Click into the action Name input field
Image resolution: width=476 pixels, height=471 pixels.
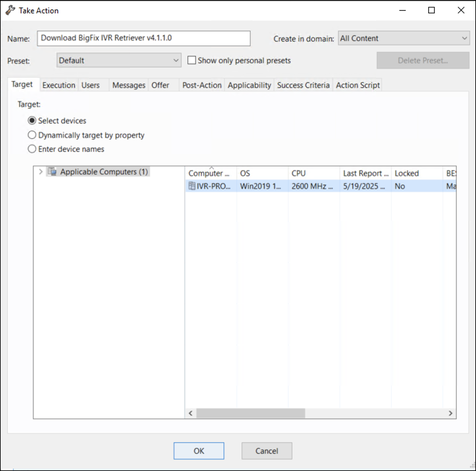(x=144, y=38)
